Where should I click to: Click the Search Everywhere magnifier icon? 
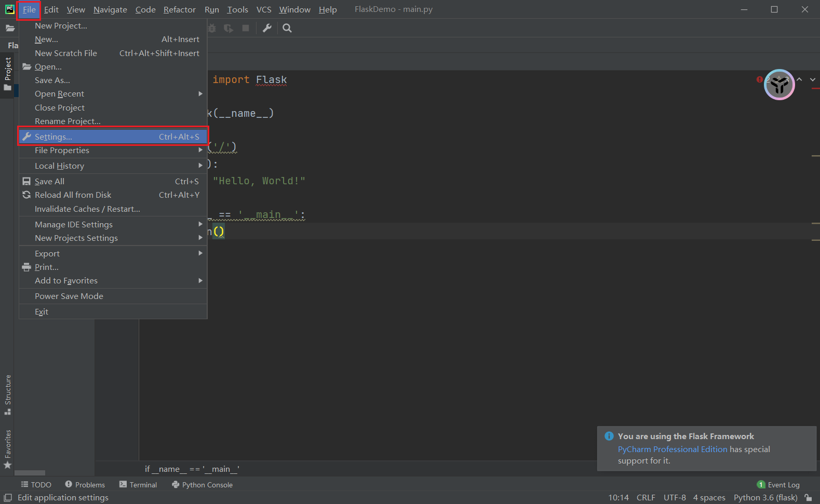pos(287,28)
